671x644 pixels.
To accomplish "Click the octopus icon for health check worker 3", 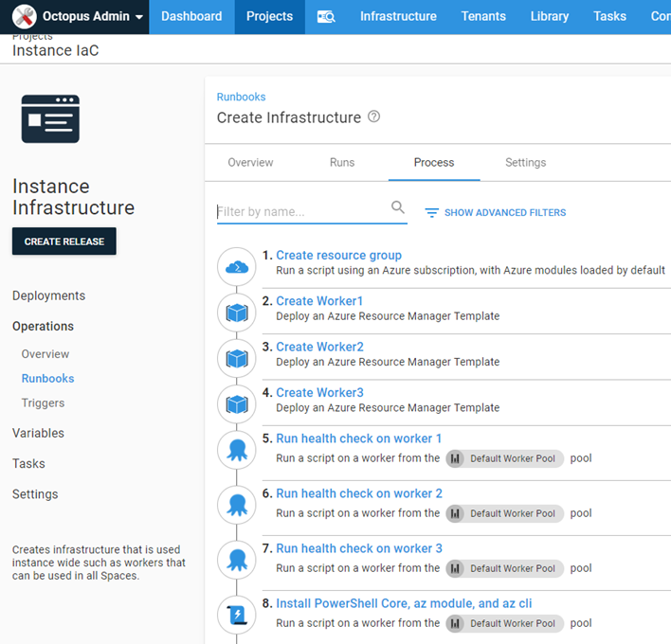I will click(237, 561).
